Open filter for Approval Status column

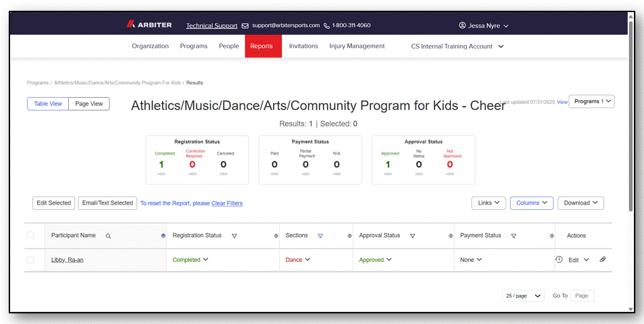[412, 236]
